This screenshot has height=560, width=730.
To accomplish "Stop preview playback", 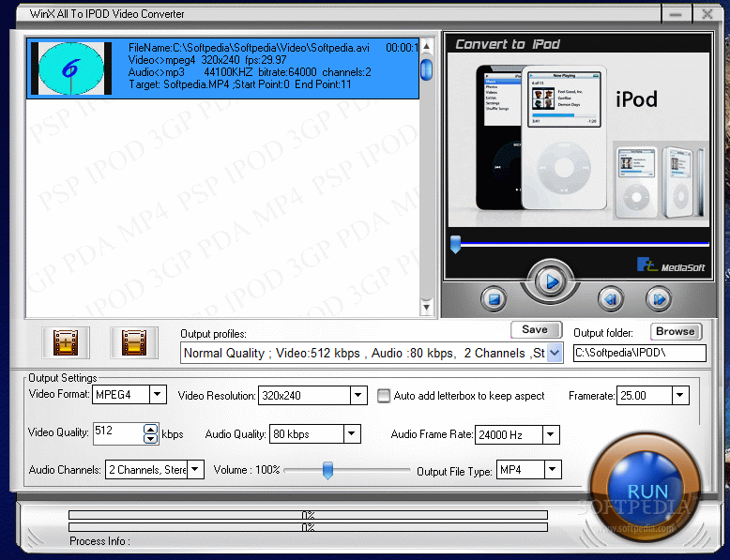I will tap(494, 299).
